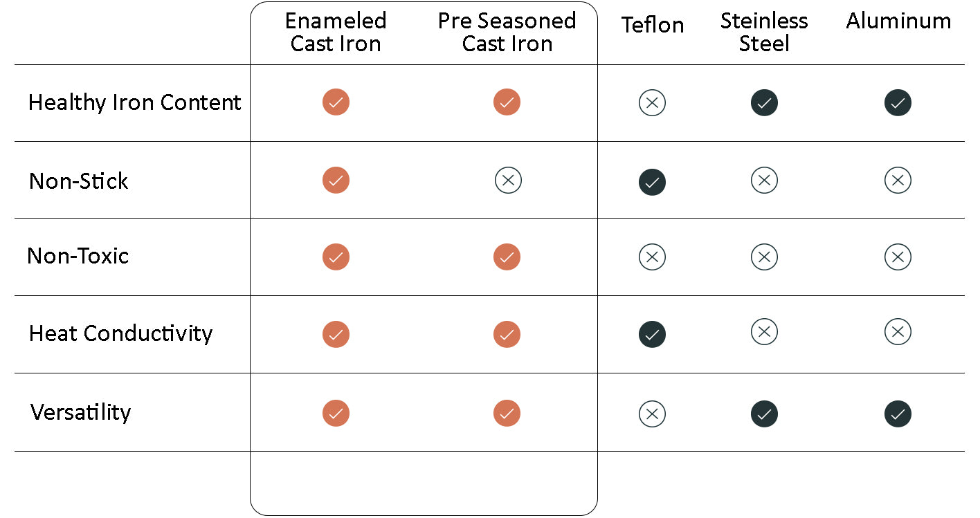Select the Enameled Cast Iron column header

[x=336, y=33]
